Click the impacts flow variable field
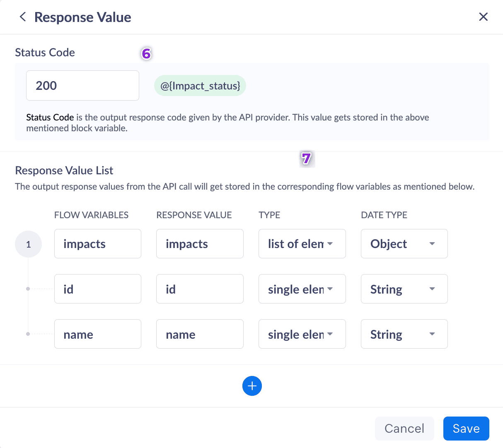This screenshot has height=448, width=503. tap(98, 244)
